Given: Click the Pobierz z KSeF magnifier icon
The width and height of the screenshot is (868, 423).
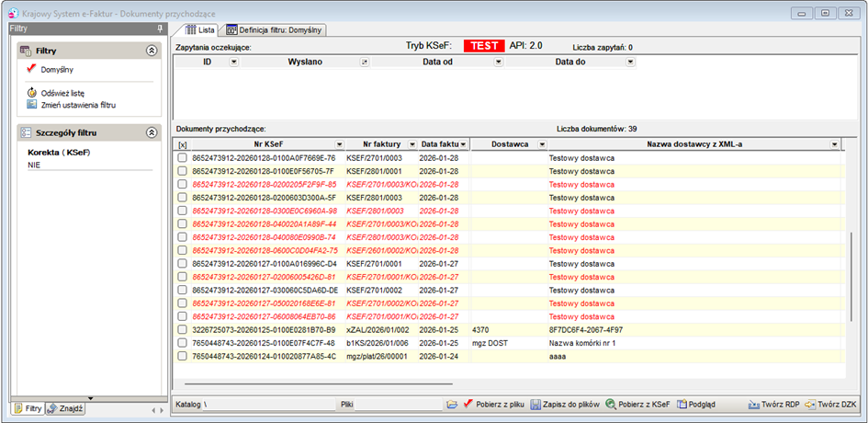Looking at the screenshot, I should 611,405.
